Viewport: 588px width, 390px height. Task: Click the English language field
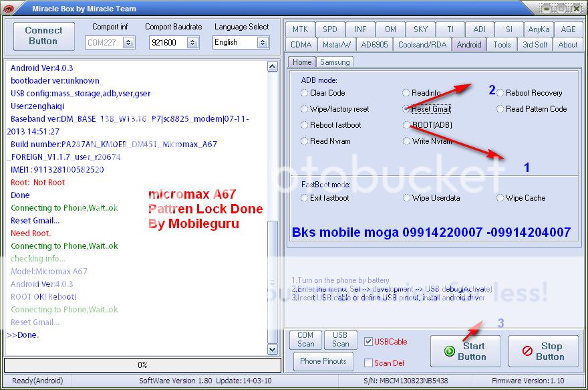point(235,42)
